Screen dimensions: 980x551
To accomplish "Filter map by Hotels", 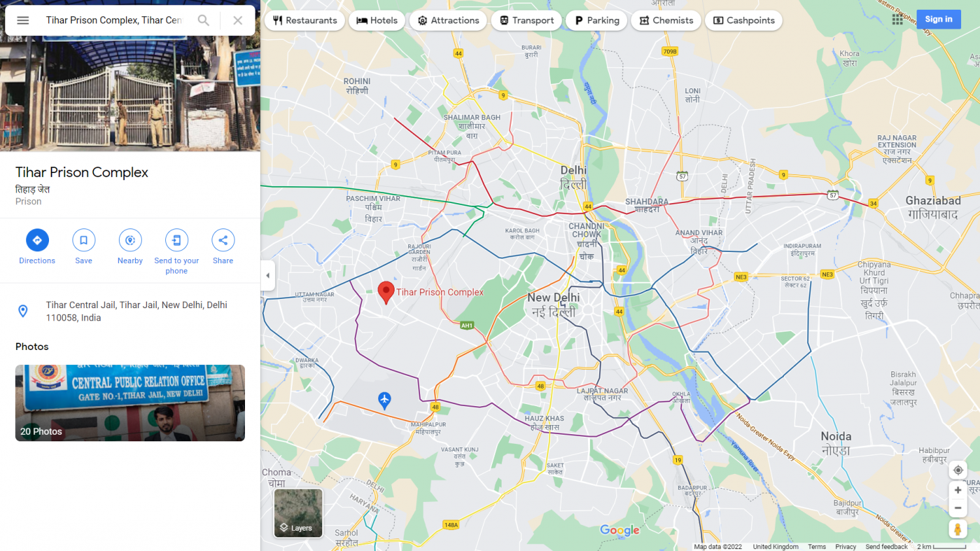I will pyautogui.click(x=377, y=20).
